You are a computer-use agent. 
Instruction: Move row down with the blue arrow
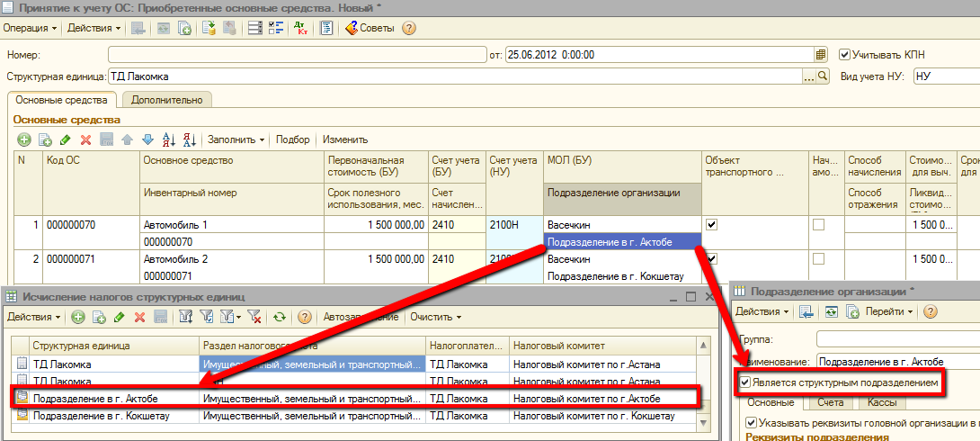tap(147, 139)
